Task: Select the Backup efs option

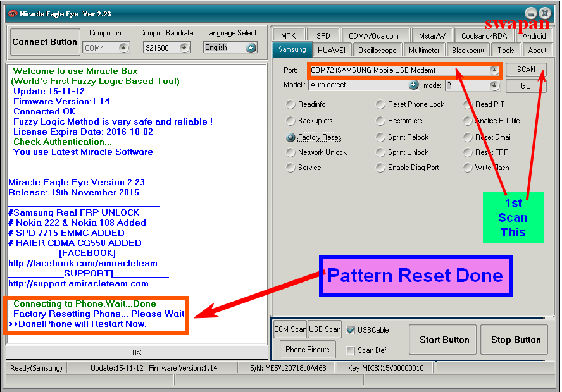Action: [x=309, y=121]
